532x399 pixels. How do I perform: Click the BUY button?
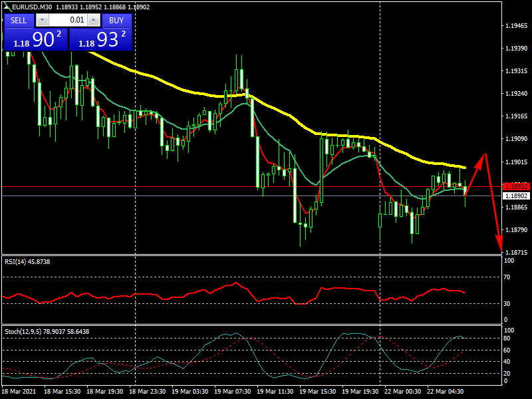(116, 20)
